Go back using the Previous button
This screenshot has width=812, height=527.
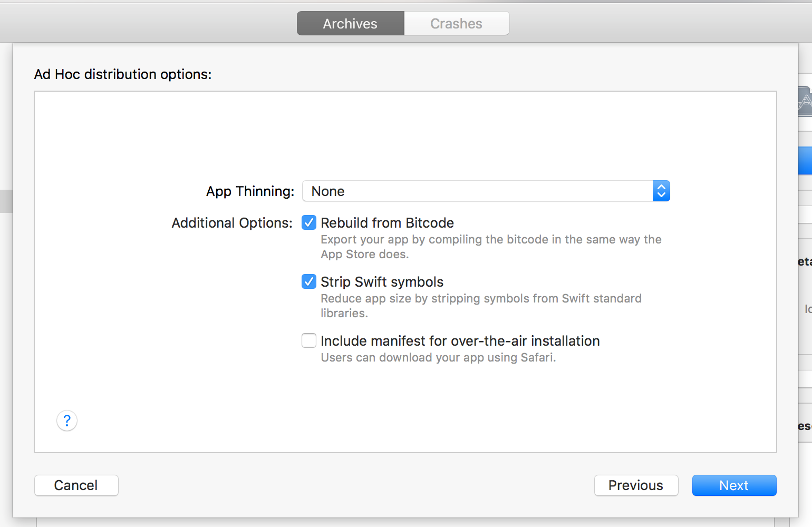tap(636, 485)
